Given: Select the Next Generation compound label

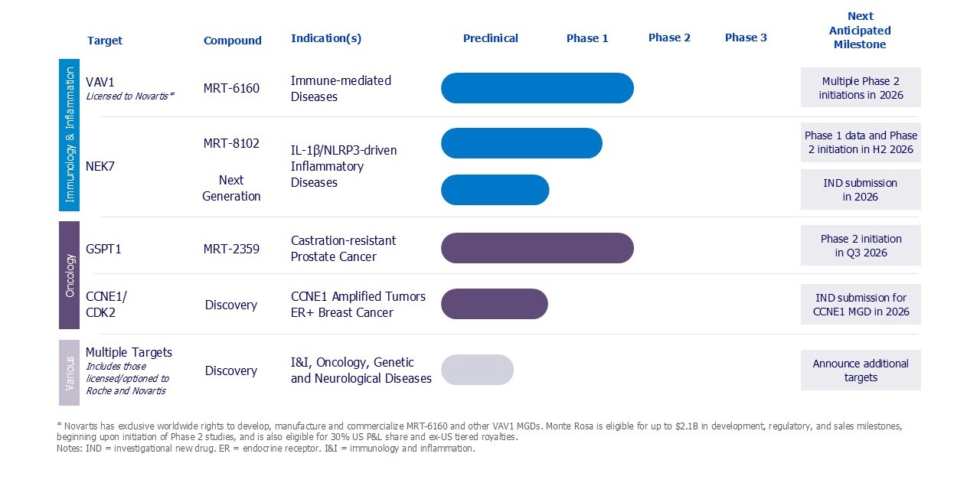Looking at the screenshot, I should click(x=231, y=188).
